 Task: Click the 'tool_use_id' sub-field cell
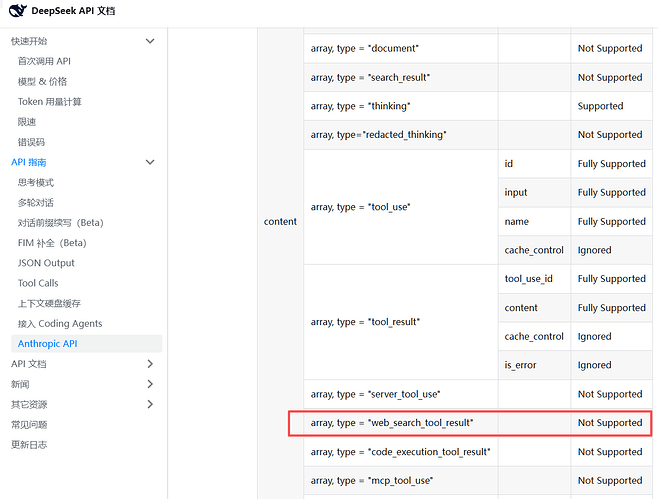coord(534,279)
